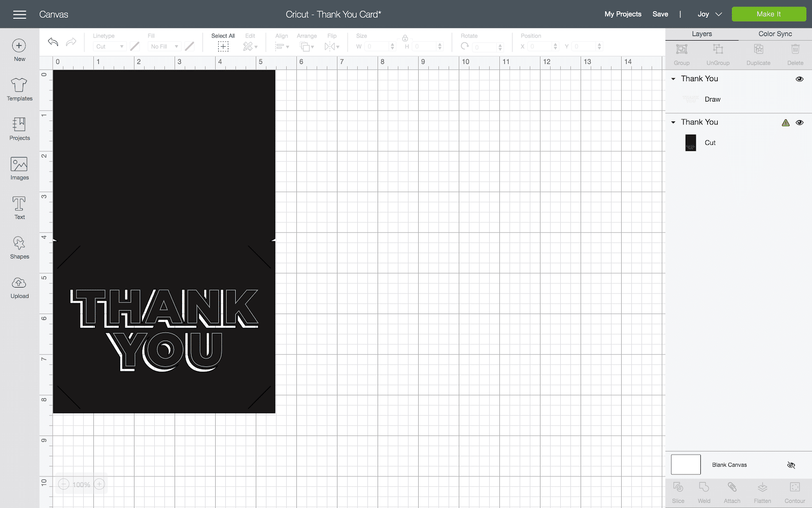Click the Group icon

point(682,49)
